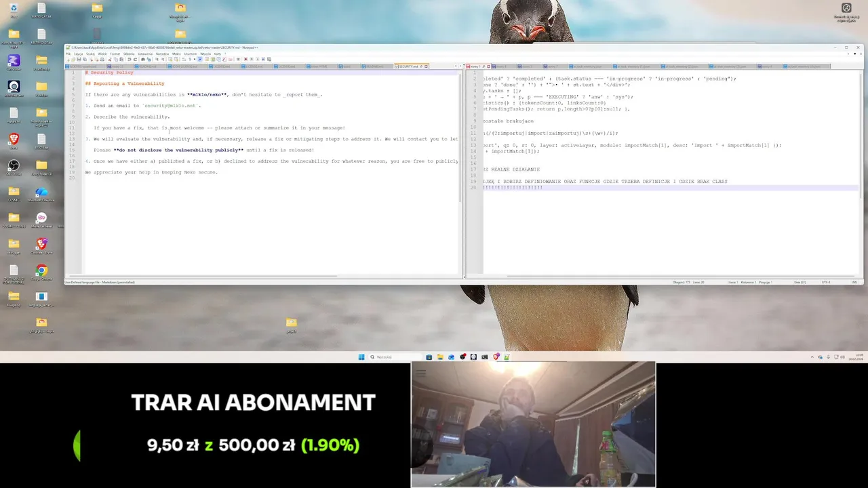Click the Redo toolbar icon
This screenshot has height=488, width=868.
point(136,59)
